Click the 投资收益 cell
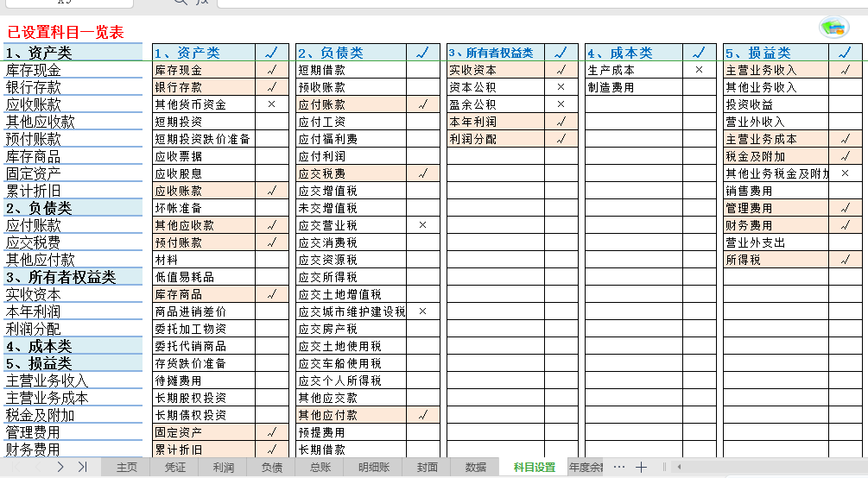This screenshot has width=868, height=478. coord(776,104)
